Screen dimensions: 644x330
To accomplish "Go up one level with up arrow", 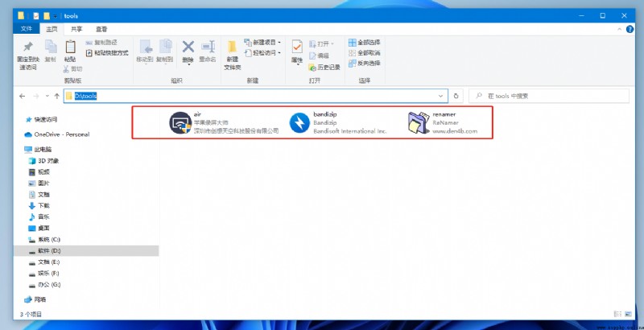I will click(56, 96).
